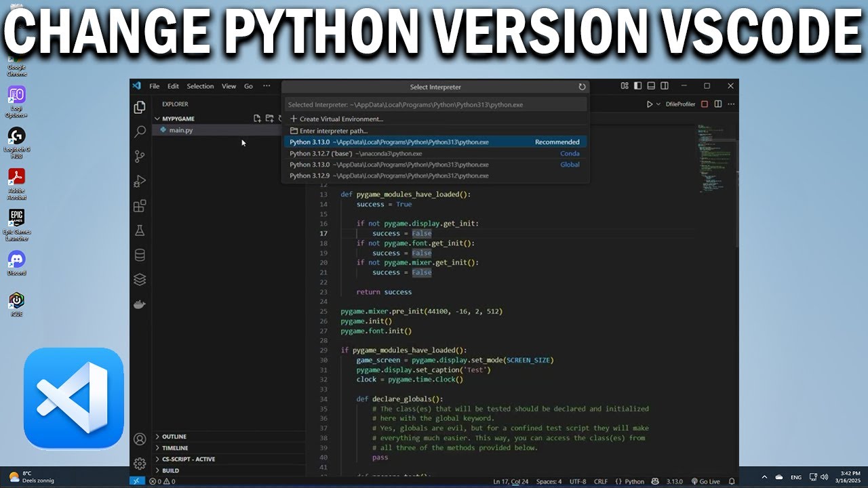Toggle the Secondary Side Bar layout button
Image resolution: width=868 pixels, height=488 pixels.
[x=665, y=86]
